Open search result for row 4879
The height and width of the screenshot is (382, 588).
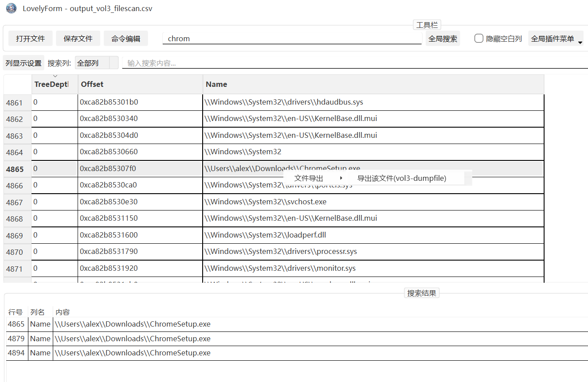coord(297,339)
